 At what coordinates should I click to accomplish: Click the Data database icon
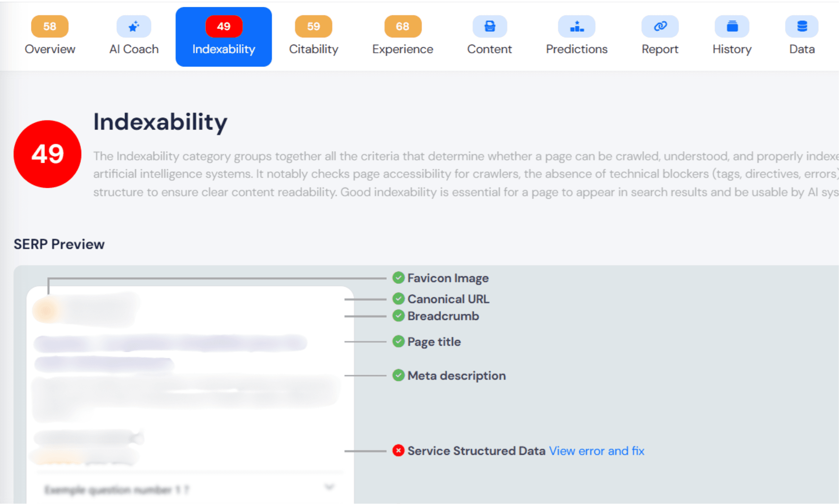point(802,26)
